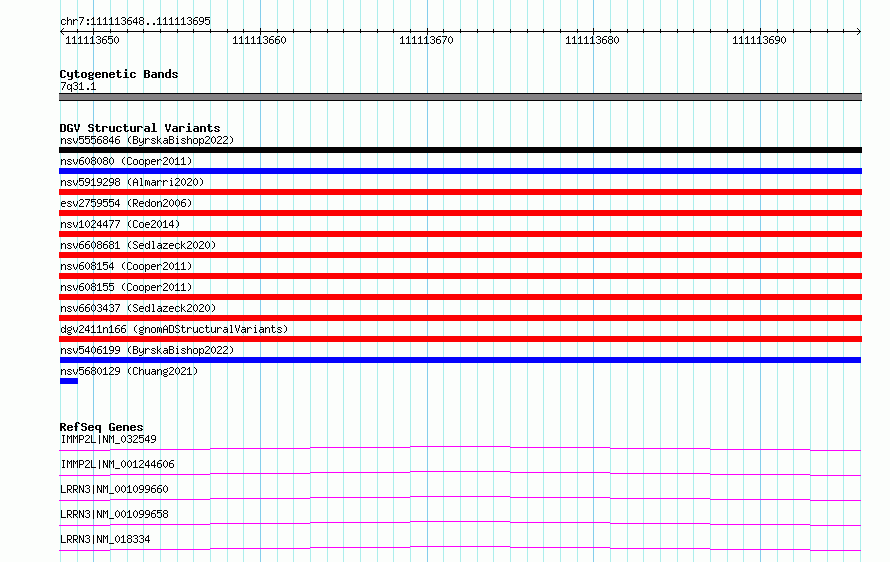The image size is (890, 562).
Task: Open gene LRRN3|NM_001099658 label
Action: tap(114, 514)
